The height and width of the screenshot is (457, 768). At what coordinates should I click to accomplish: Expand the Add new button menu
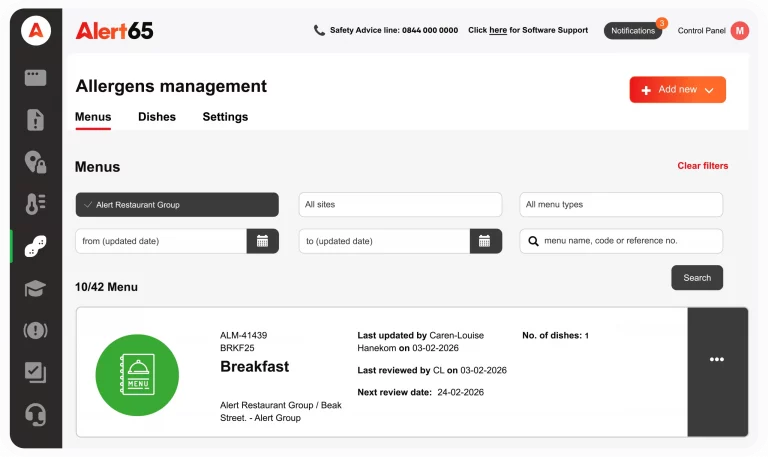[677, 90]
